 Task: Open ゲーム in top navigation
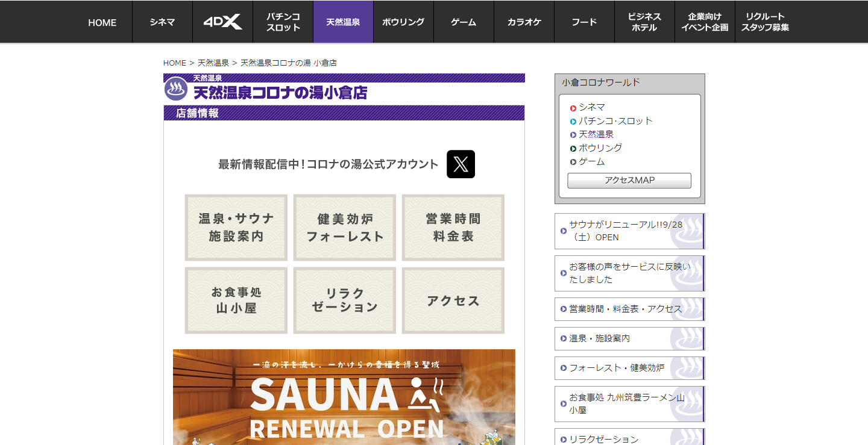[464, 22]
